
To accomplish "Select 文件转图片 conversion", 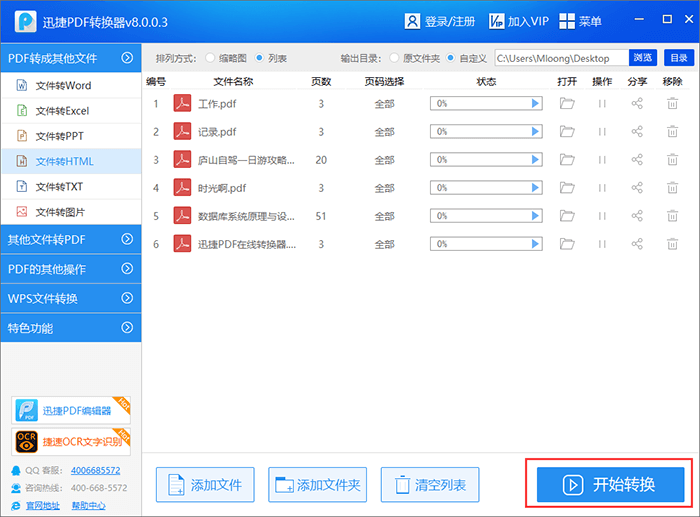I will point(71,212).
